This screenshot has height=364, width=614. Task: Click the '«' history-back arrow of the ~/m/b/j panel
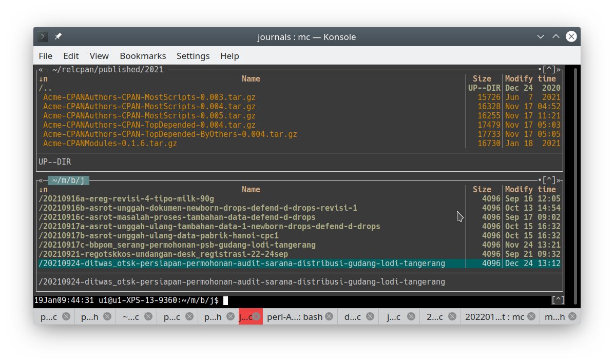41,180
